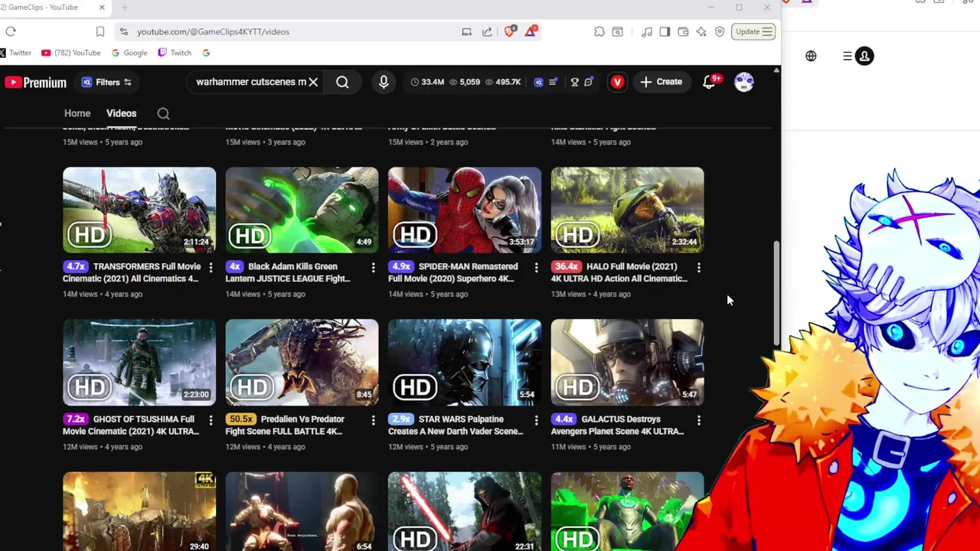980x551 pixels.
Task: Open SPIDER-MAN Remastered Full Movie thumbnail
Action: [465, 210]
